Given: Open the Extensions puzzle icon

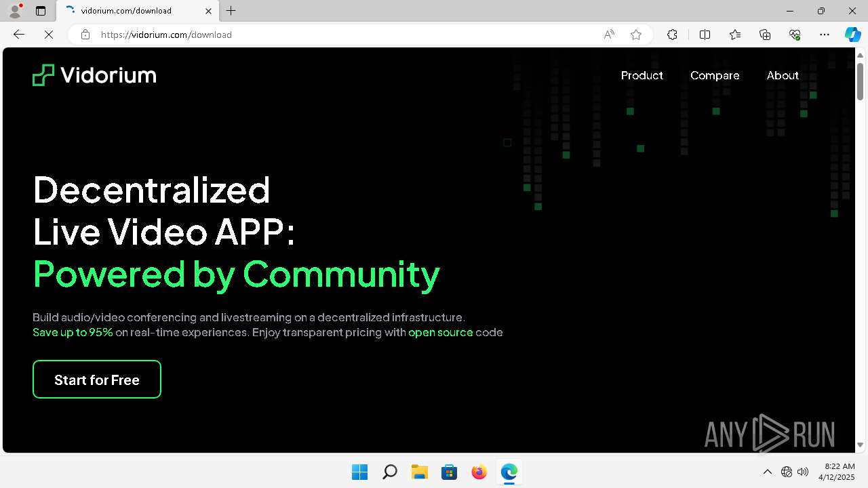Looking at the screenshot, I should 672,35.
